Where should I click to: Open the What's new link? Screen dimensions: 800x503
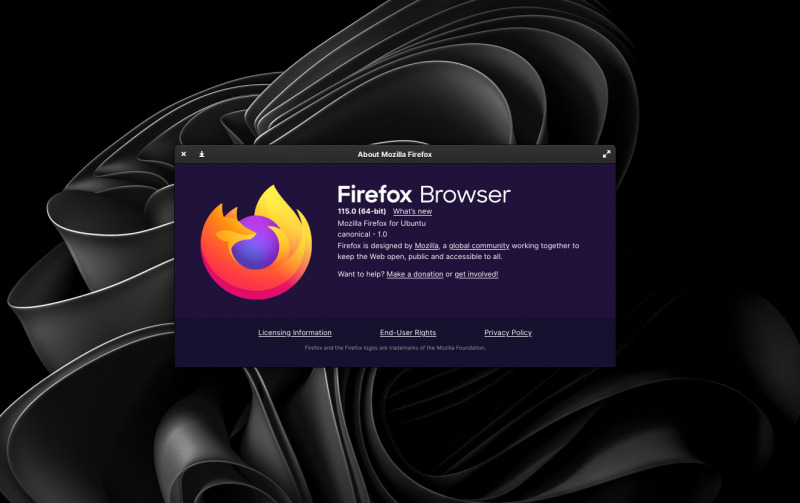point(412,211)
